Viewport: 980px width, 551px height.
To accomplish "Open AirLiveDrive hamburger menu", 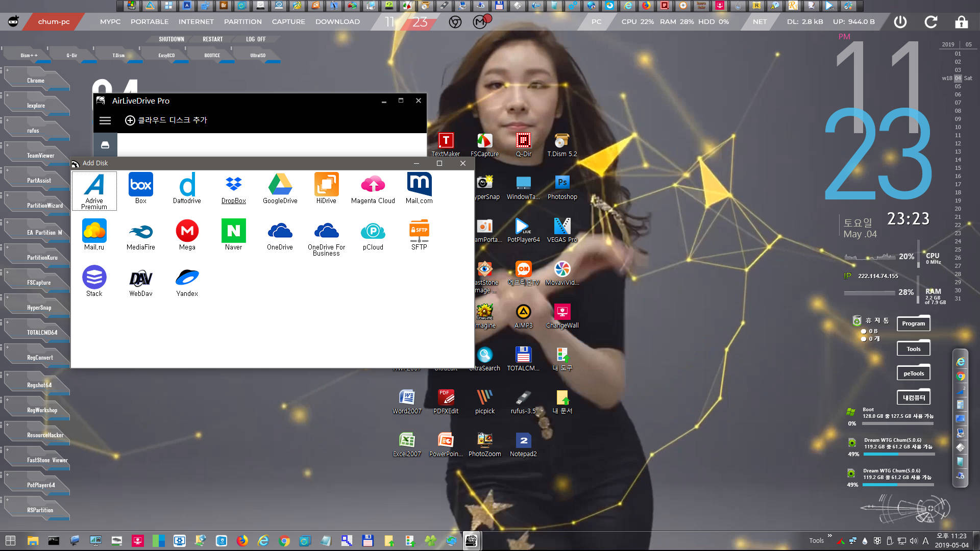I will [x=105, y=120].
